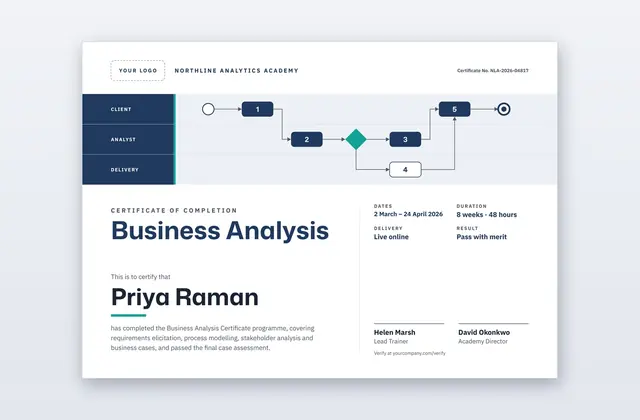Click the 'Verify at yourcompany.com/verify' link
This screenshot has height=420, width=640.
click(x=409, y=353)
